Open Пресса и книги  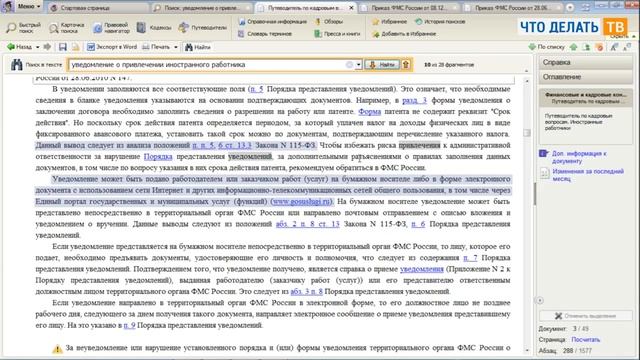click(337, 34)
